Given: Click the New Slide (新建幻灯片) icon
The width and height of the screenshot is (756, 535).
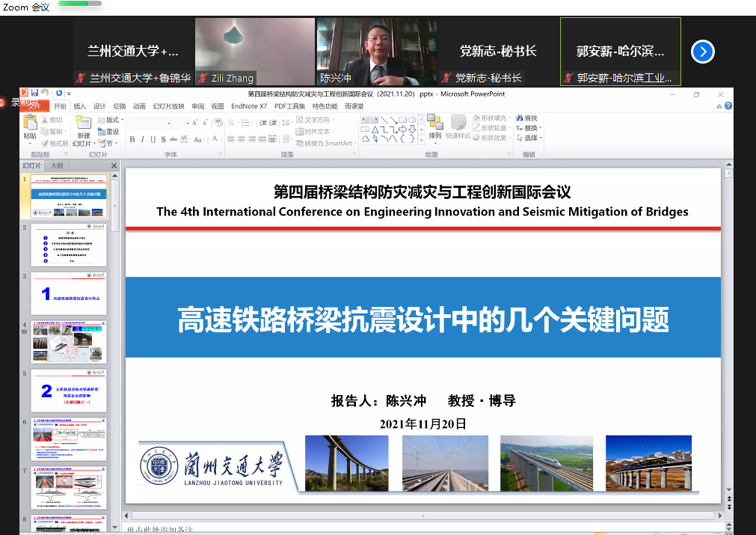Looking at the screenshot, I should pyautogui.click(x=83, y=125).
